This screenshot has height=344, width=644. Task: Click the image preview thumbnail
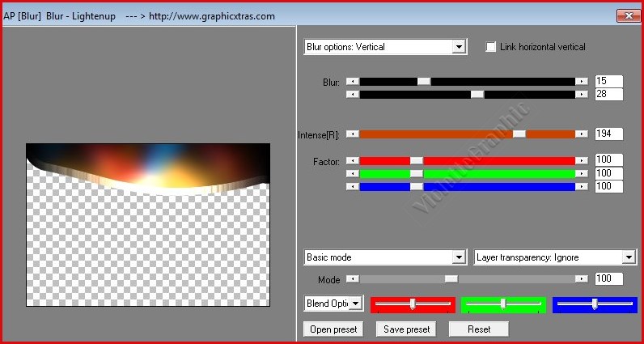point(148,225)
